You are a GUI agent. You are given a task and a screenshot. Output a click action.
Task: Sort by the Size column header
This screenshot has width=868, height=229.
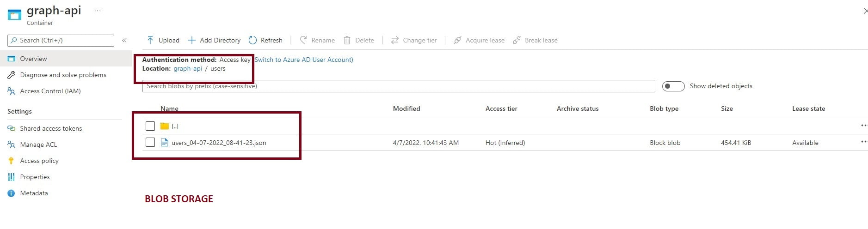point(727,108)
